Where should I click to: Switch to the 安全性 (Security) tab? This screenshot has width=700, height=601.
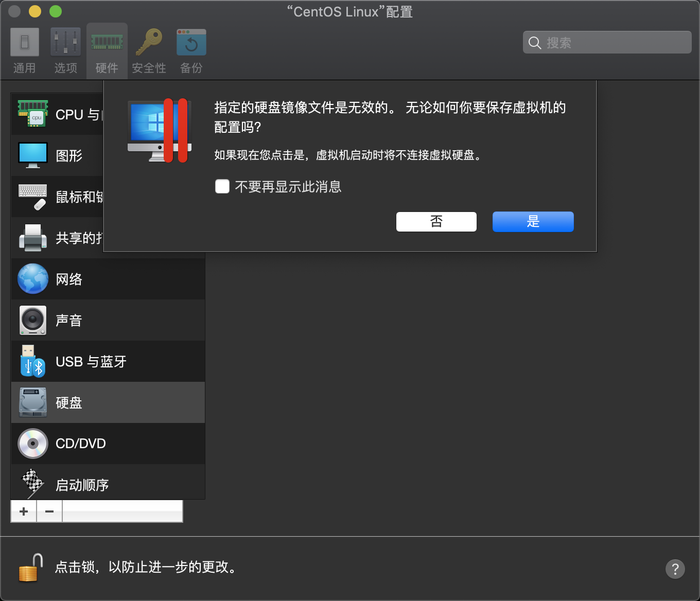(149, 49)
